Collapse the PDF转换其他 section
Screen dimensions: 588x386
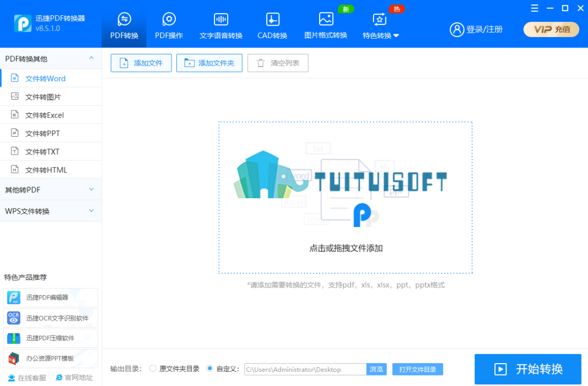click(51, 58)
